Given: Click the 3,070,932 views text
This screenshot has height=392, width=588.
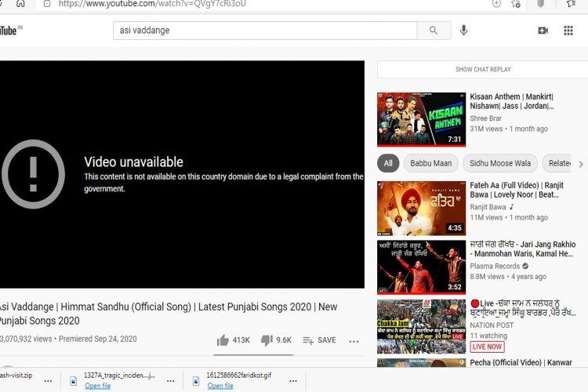Looking at the screenshot, I should 26,339.
